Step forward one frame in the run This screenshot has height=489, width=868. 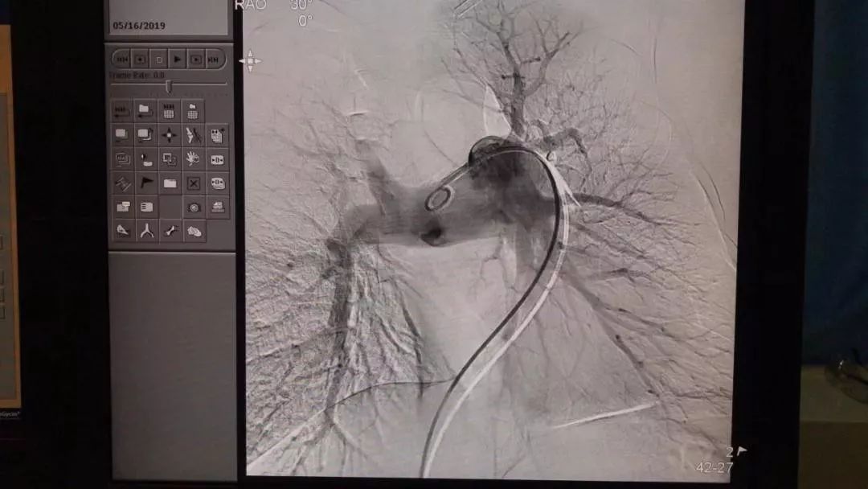click(195, 60)
